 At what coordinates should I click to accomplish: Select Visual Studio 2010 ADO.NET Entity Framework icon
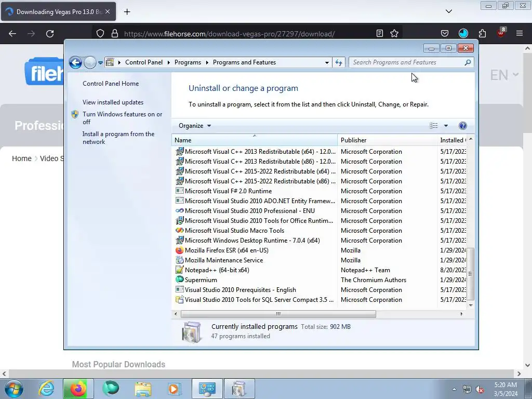click(179, 201)
